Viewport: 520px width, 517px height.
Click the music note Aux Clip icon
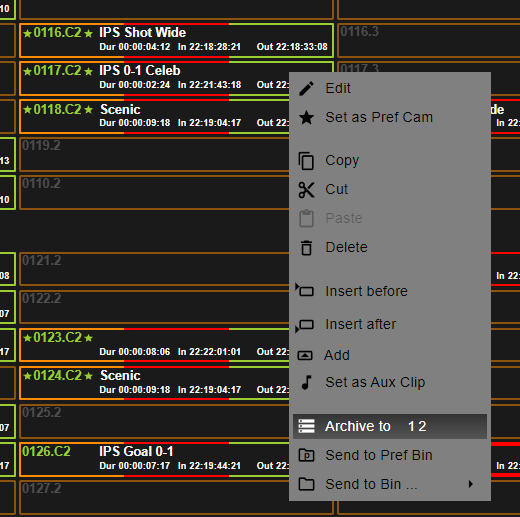pyautogui.click(x=306, y=382)
